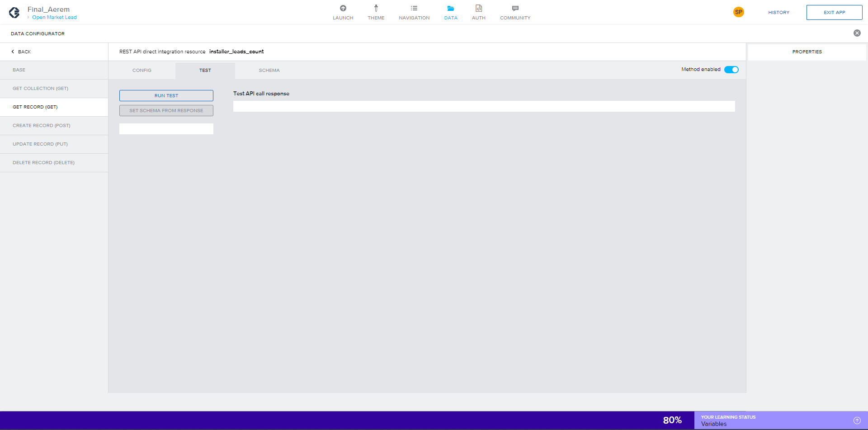
Task: Click the SP user avatar
Action: (739, 12)
